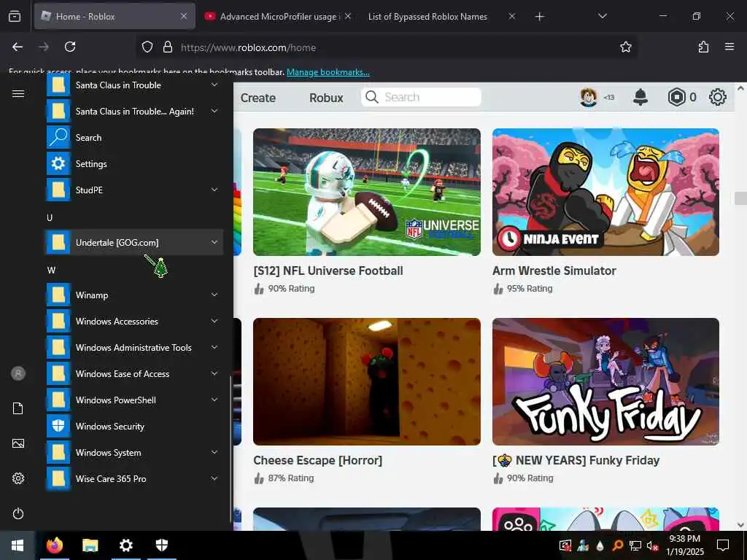Open Roblox notifications bell
The image size is (747, 560).
pyautogui.click(x=640, y=97)
